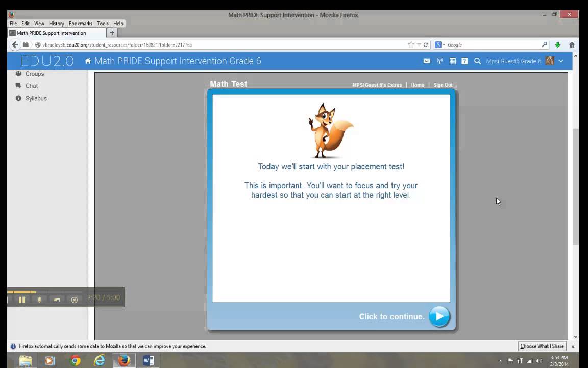Open Groups in the left sidebar

(35, 74)
